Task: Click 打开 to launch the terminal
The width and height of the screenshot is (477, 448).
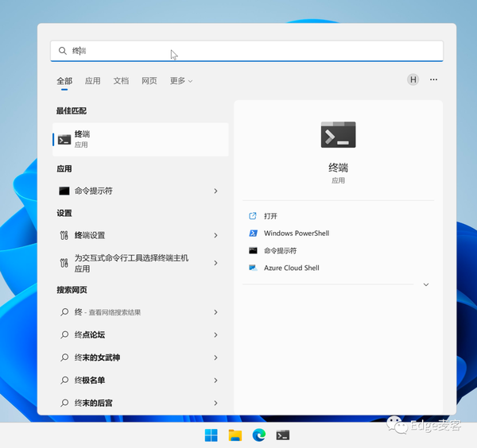Action: tap(270, 216)
